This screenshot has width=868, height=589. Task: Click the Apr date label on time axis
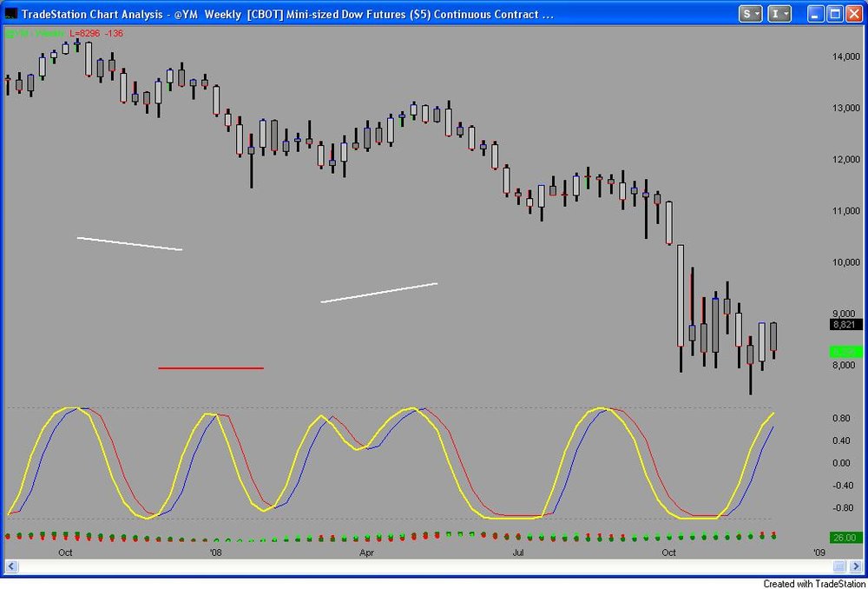[367, 553]
